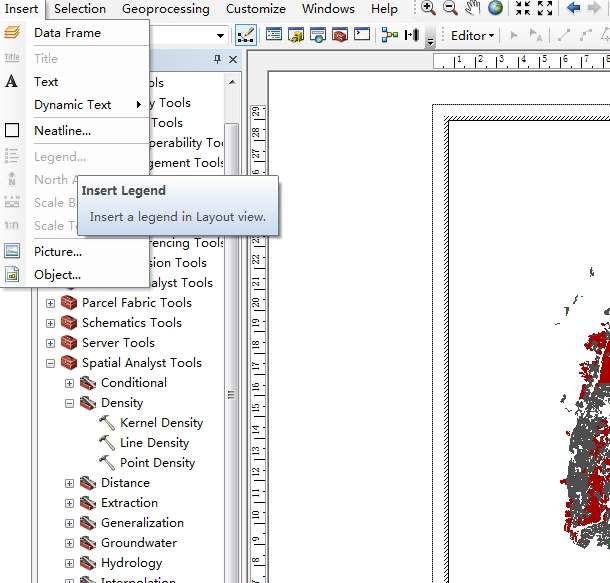Select the Line Density tool

point(154,443)
